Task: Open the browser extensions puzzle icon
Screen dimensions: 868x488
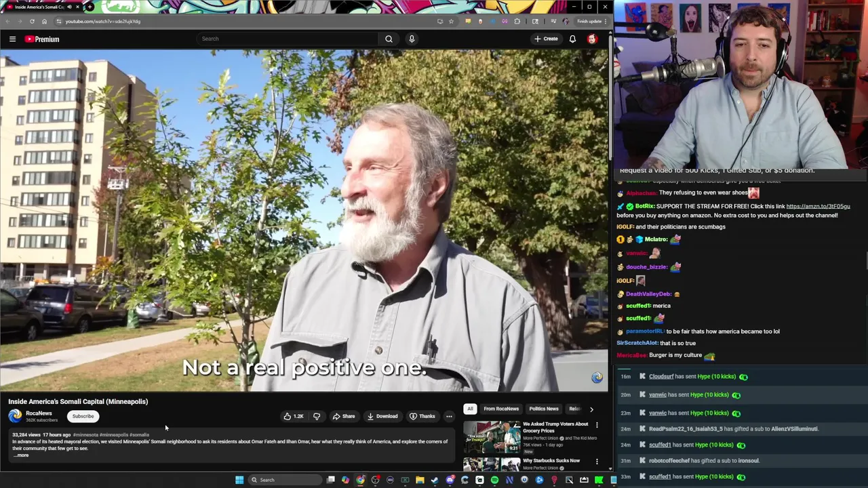Action: [x=517, y=21]
